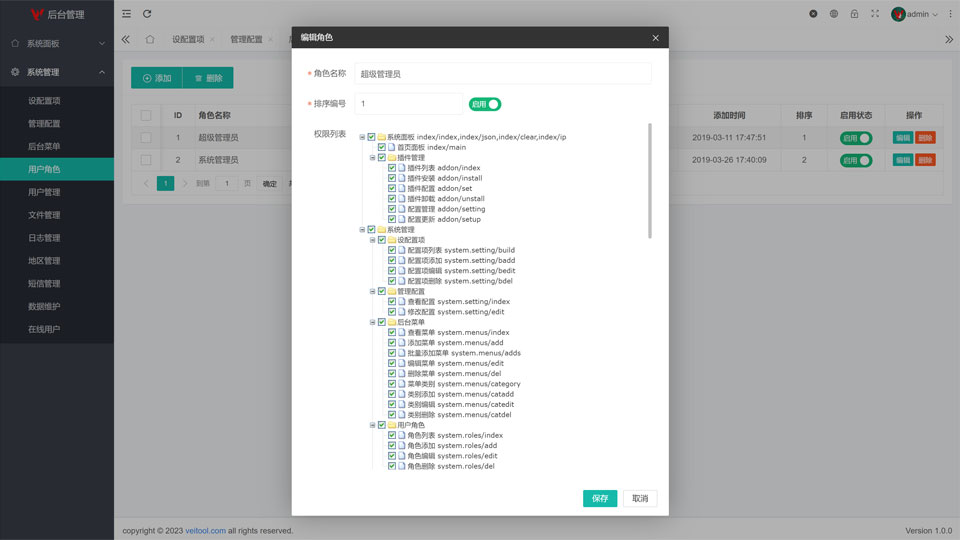Viewport: 960px width, 540px height.
Task: Enter fullscreen using the top-right icon
Action: (x=875, y=14)
